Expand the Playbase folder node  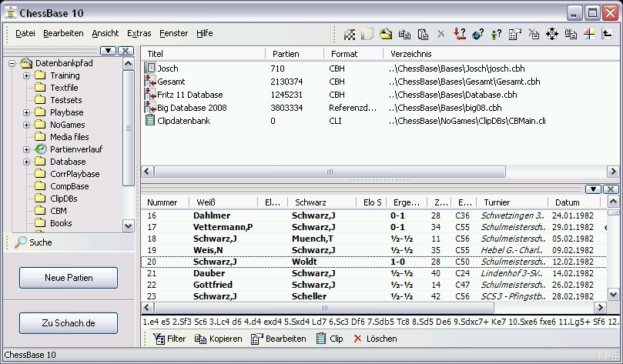[x=27, y=112]
